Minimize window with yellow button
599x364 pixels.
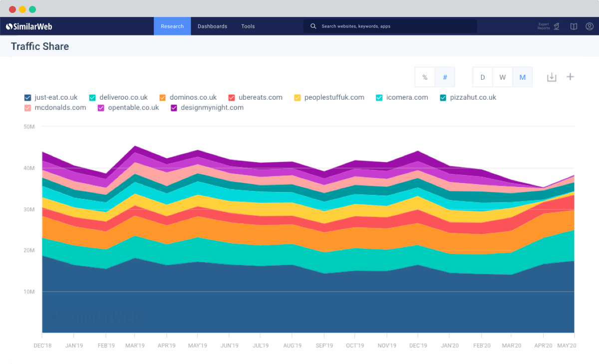click(x=22, y=9)
